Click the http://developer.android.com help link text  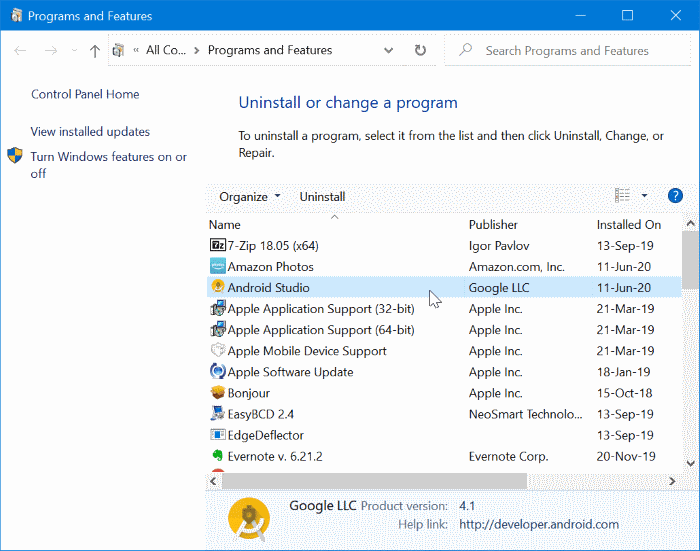pyautogui.click(x=539, y=524)
